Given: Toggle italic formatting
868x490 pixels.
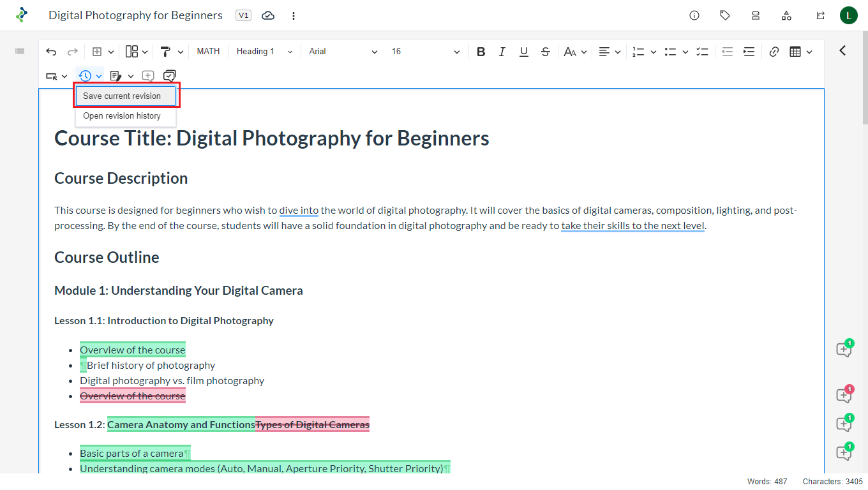Looking at the screenshot, I should (x=502, y=52).
